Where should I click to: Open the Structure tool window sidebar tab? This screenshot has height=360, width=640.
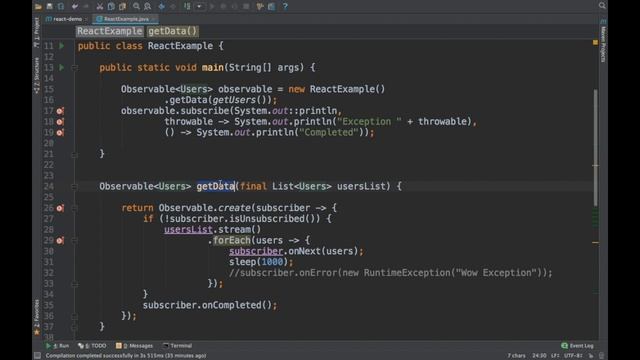[36, 75]
